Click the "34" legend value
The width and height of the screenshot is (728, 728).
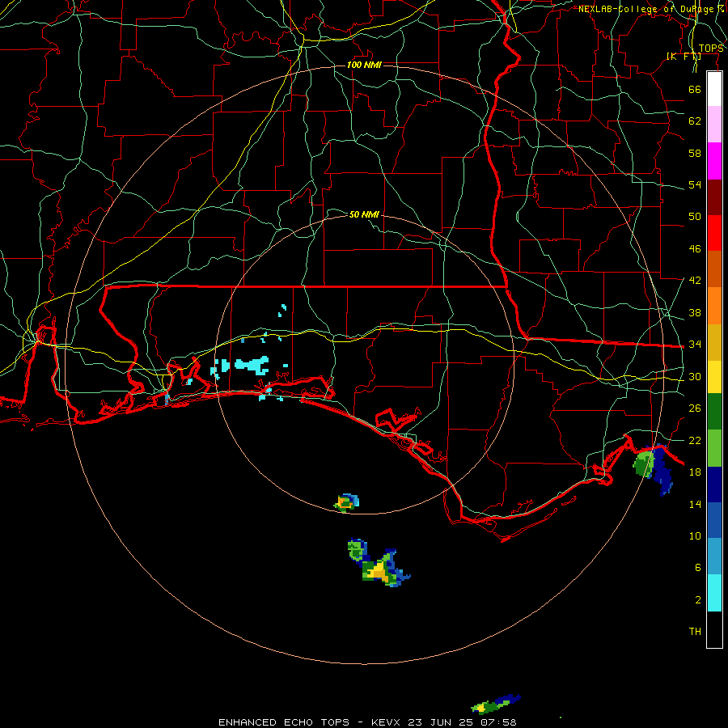point(695,345)
